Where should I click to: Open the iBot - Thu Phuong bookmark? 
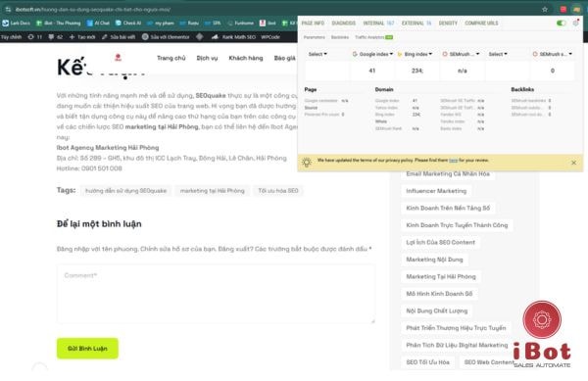58,23
